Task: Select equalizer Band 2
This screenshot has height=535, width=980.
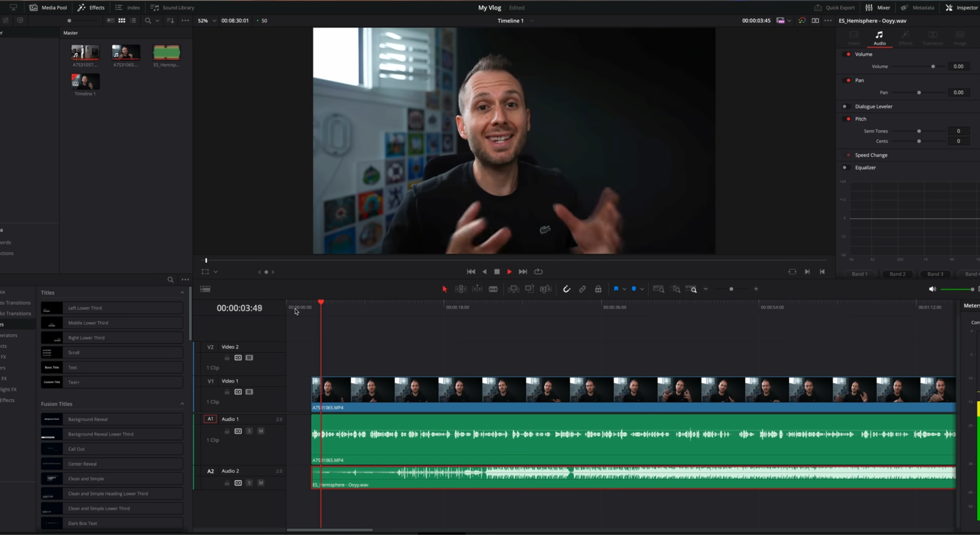Action: coord(897,274)
